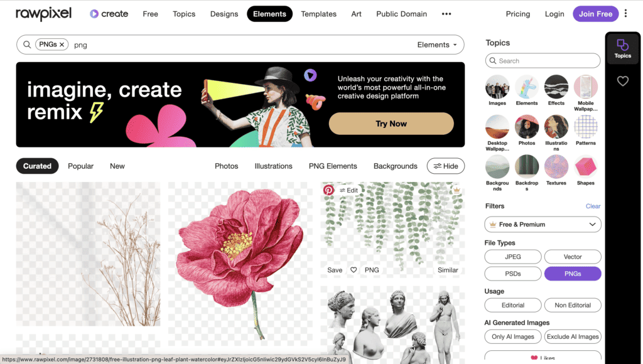Expand the Free & Premium filter dropdown
643x364 pixels.
coord(543,224)
